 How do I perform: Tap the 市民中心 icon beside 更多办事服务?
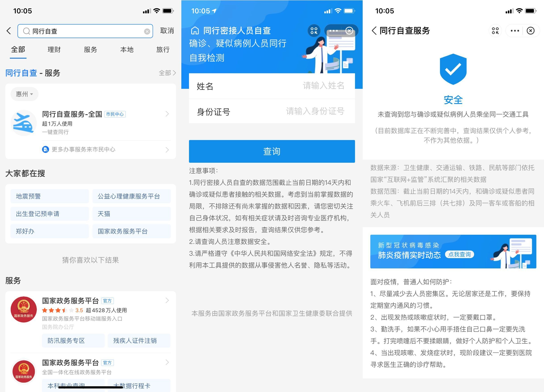pyautogui.click(x=45, y=149)
